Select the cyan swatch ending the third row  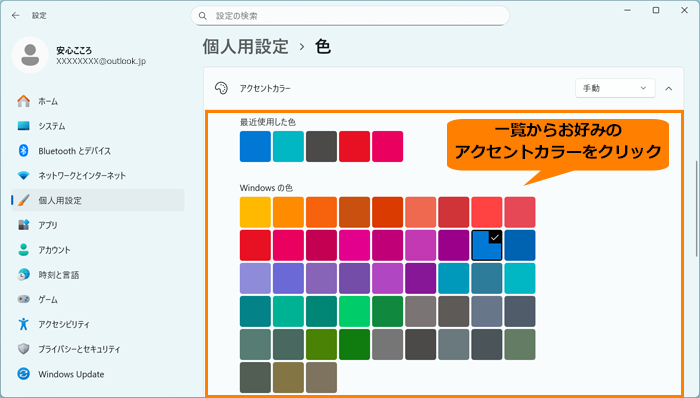(520, 278)
